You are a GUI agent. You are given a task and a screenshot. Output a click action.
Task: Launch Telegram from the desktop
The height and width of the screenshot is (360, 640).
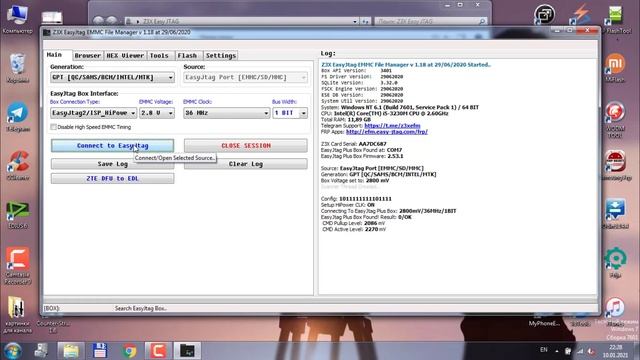(x=17, y=116)
